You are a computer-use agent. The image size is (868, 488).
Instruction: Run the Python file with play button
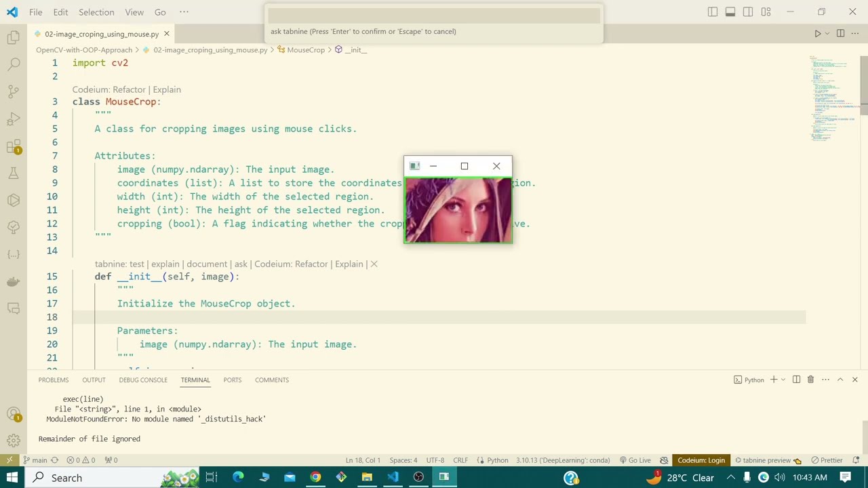pos(818,33)
